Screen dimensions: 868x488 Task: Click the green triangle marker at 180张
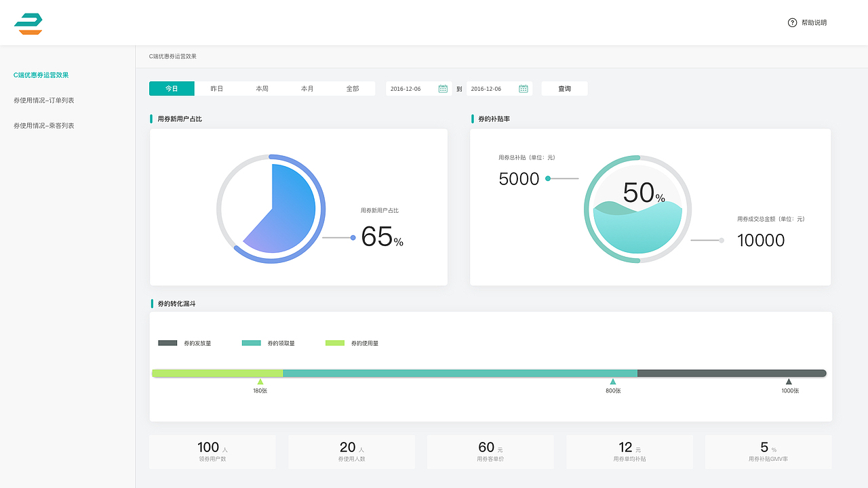260,382
